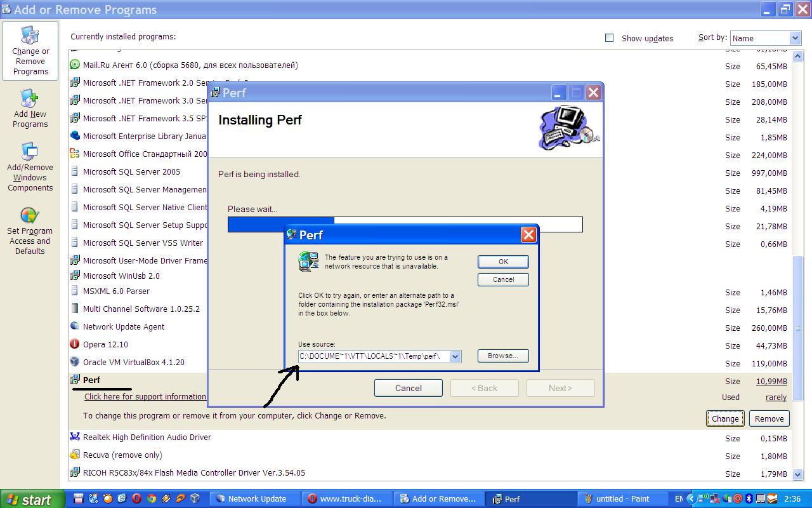Click the first quick launch icon beside Start
The height and width of the screenshot is (508, 812).
(x=78, y=498)
